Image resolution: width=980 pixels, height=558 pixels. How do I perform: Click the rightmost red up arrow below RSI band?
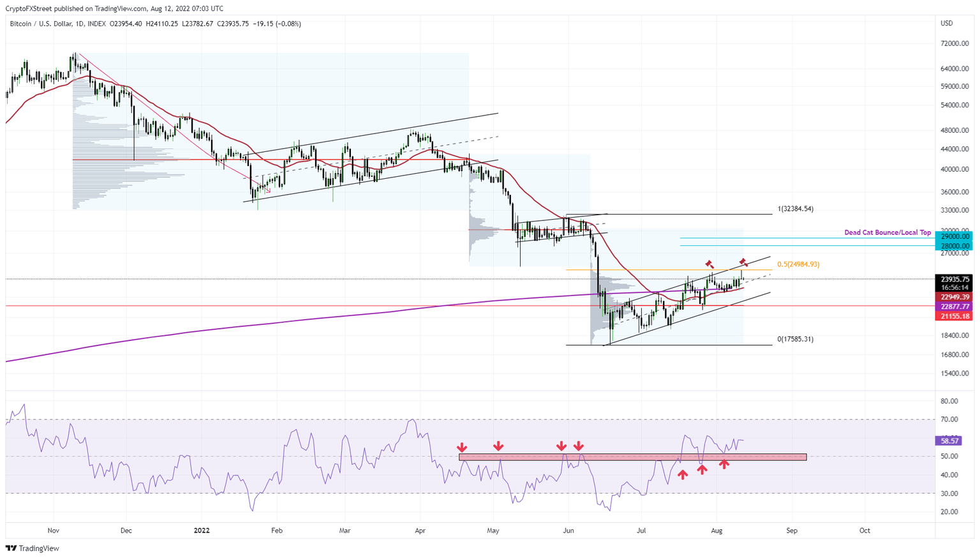pyautogui.click(x=724, y=465)
